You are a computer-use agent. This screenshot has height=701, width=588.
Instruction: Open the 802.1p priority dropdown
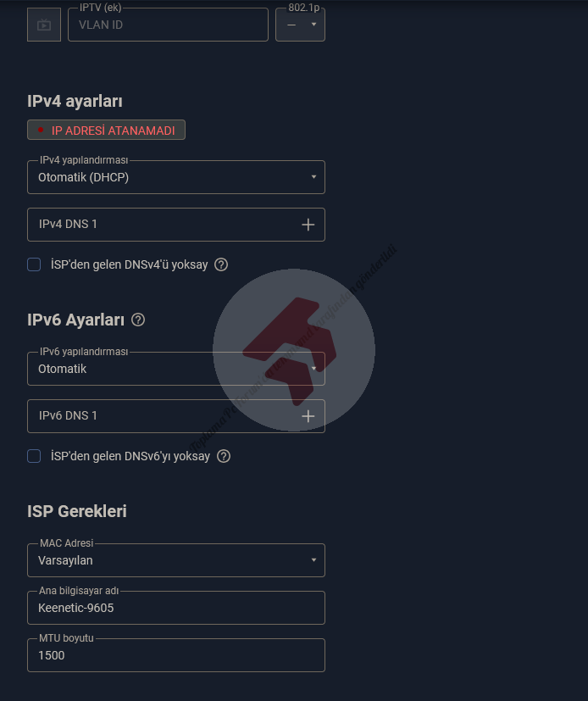click(300, 25)
